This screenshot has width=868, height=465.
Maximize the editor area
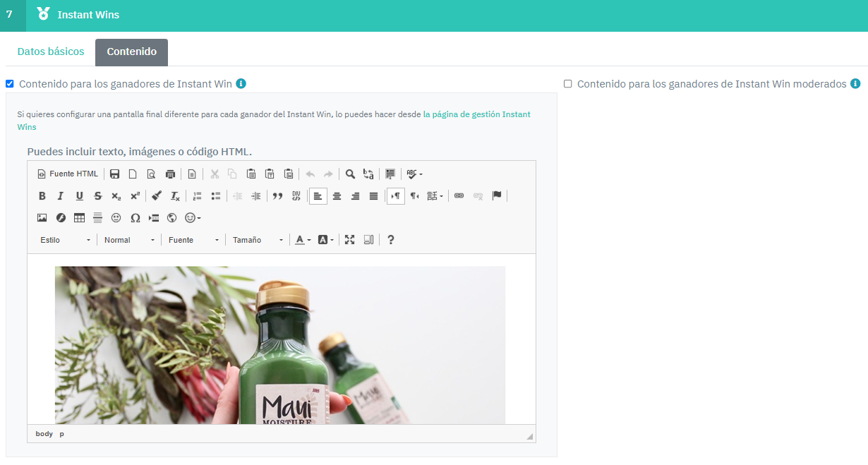click(349, 240)
